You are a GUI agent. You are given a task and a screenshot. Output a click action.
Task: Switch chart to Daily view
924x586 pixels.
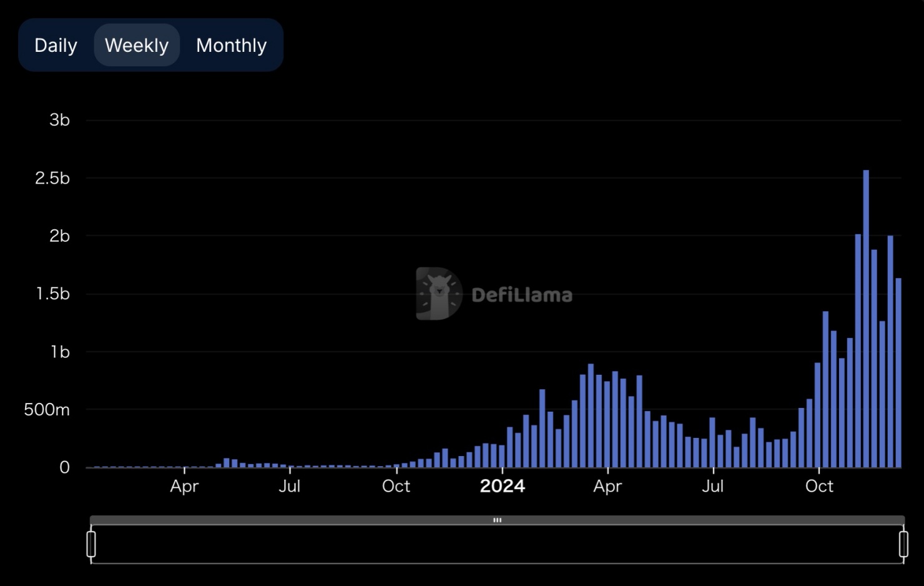pyautogui.click(x=56, y=45)
